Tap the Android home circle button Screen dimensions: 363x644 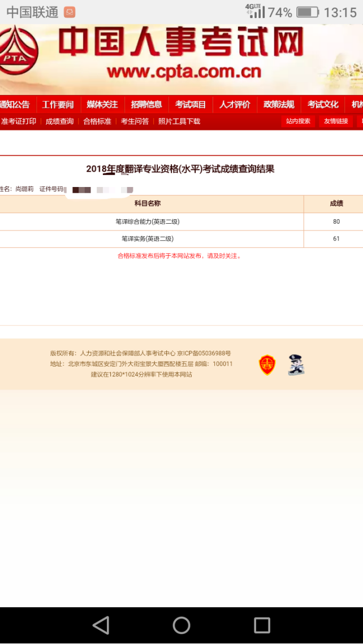[x=181, y=625]
